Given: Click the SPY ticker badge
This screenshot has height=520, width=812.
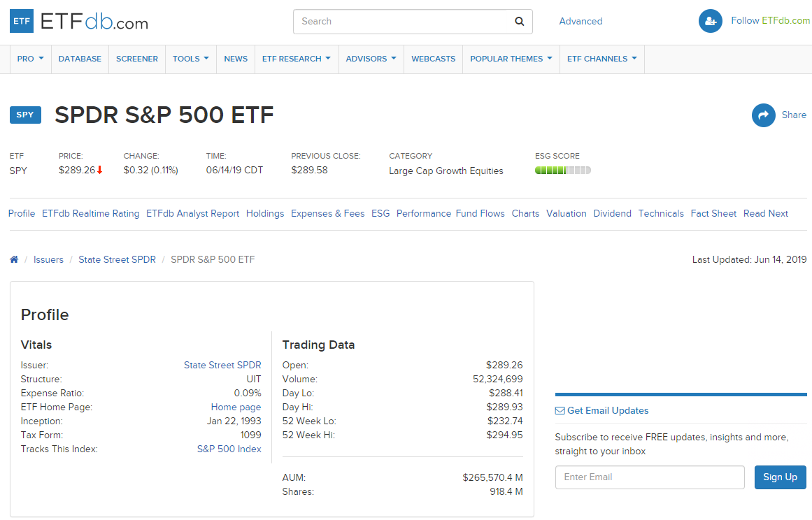Looking at the screenshot, I should tap(25, 115).
